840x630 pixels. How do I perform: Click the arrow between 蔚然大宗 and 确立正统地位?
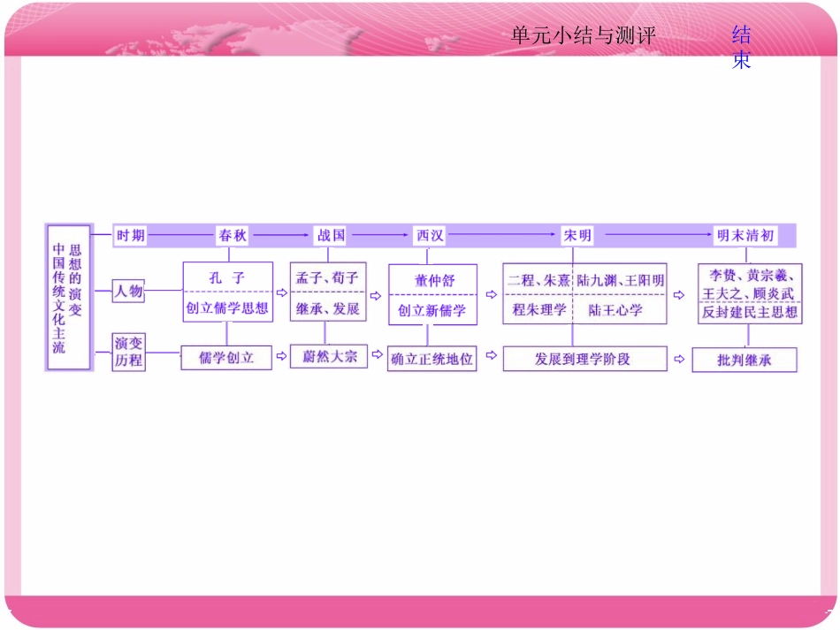(378, 353)
